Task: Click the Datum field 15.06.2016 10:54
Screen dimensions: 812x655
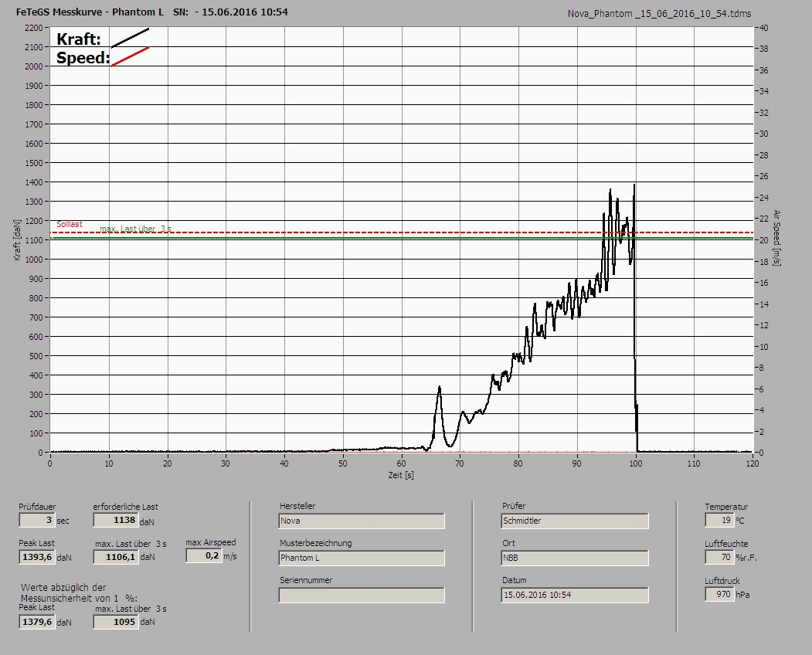Action: pyautogui.click(x=575, y=595)
